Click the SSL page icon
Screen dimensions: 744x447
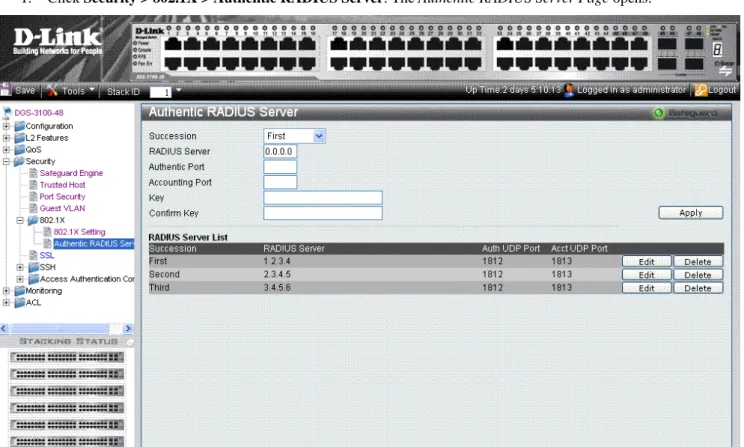pyautogui.click(x=33, y=255)
